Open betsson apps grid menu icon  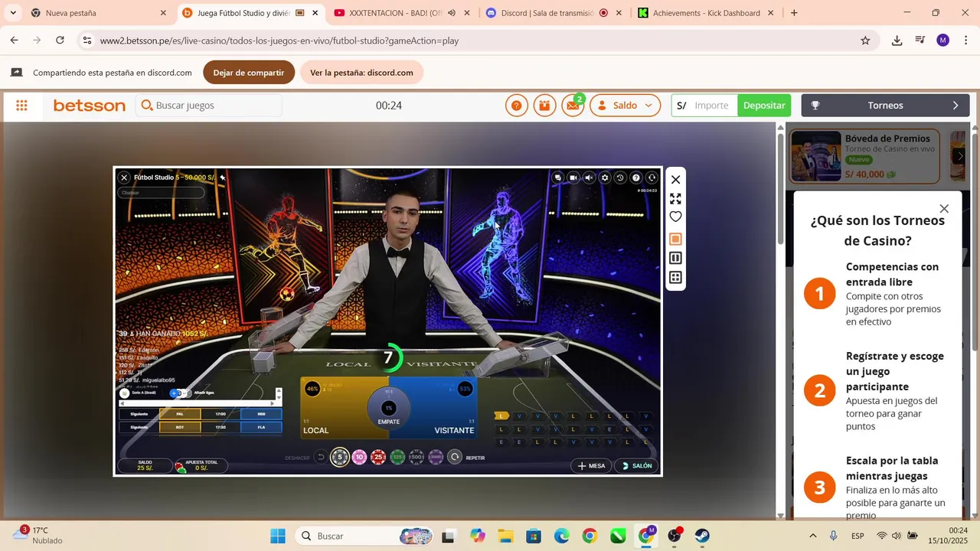click(21, 106)
